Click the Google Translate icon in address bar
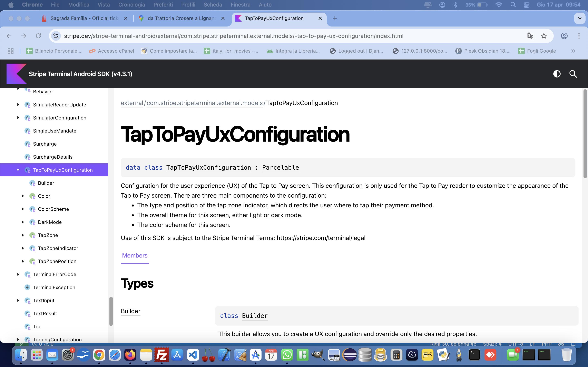Viewport: 588px width, 367px height. (x=530, y=36)
